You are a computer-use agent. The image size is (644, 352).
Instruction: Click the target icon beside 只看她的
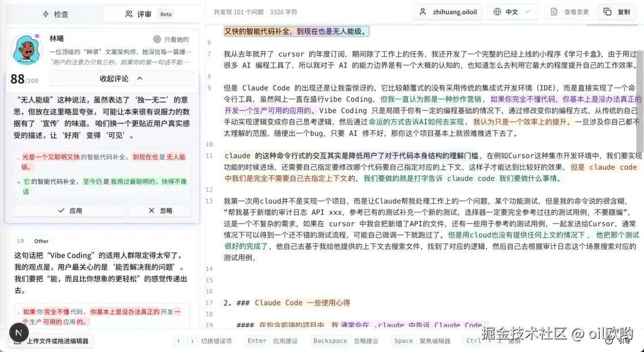coord(157,40)
